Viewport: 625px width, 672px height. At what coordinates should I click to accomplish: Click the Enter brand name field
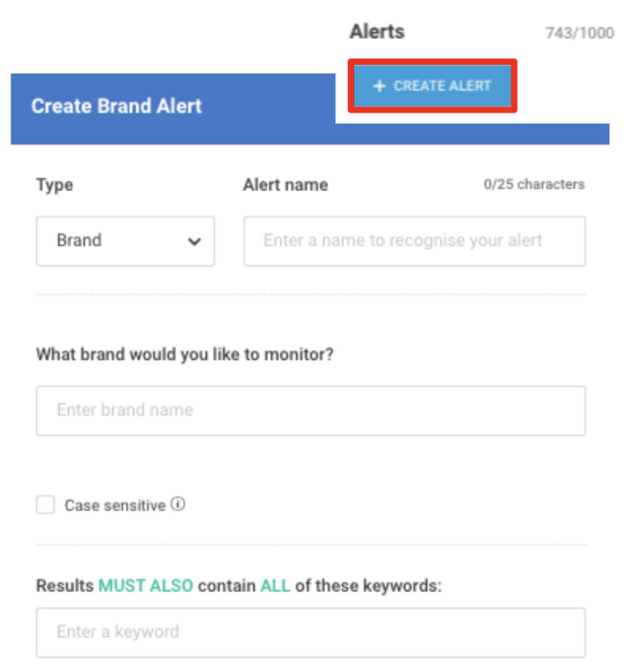tap(310, 410)
